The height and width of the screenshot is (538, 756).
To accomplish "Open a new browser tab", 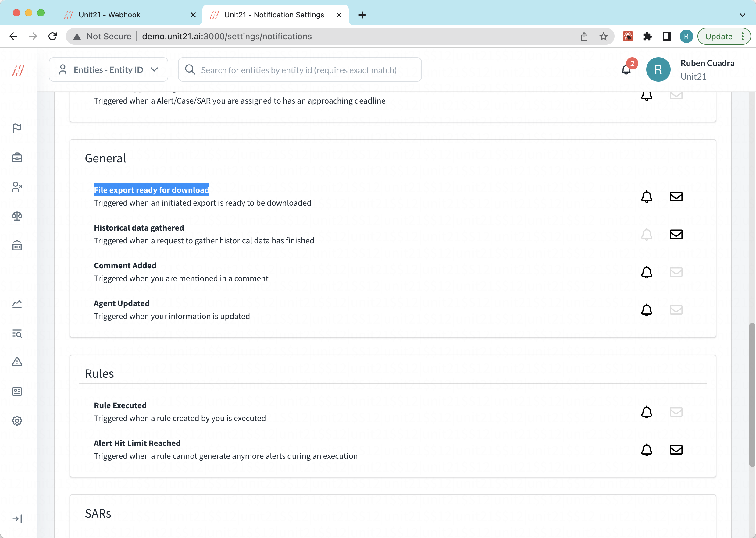I will pos(362,15).
